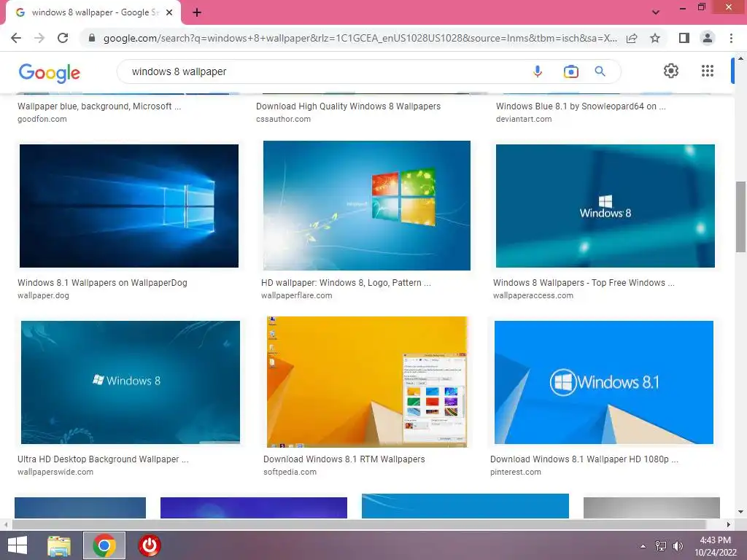Click the red power icon in taskbar
The width and height of the screenshot is (747, 560).
tap(150, 545)
